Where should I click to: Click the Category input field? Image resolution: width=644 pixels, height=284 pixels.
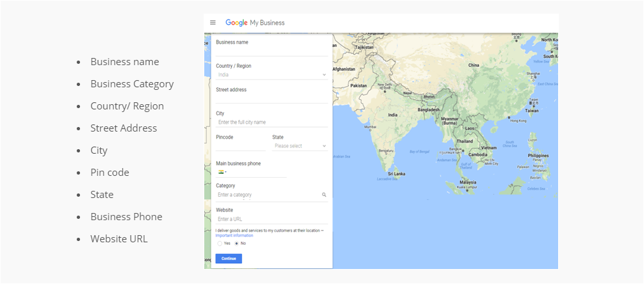(267, 195)
